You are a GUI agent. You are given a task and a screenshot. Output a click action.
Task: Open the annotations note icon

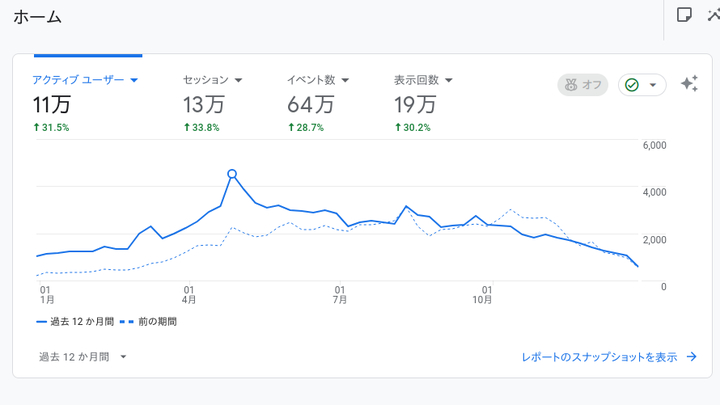click(685, 14)
